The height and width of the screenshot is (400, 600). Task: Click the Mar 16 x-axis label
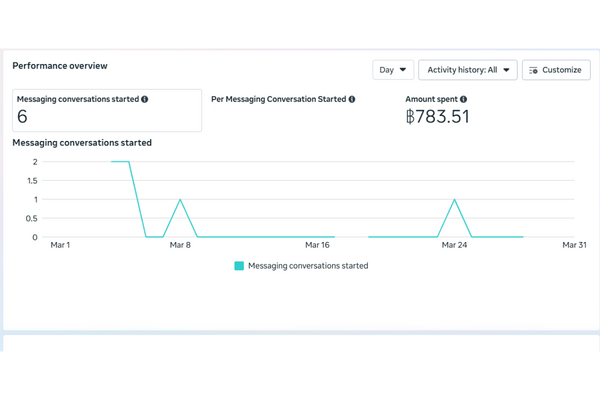click(x=317, y=245)
